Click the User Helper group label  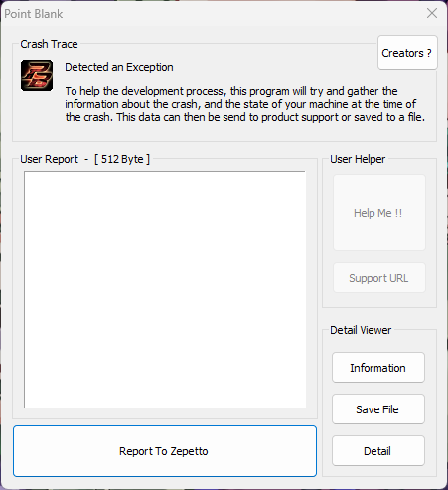pyautogui.click(x=358, y=159)
